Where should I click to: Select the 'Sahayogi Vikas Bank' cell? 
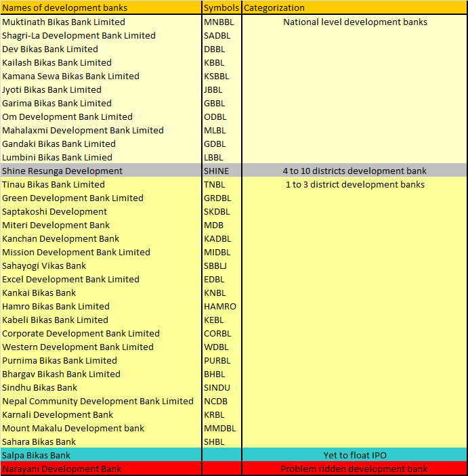pos(101,265)
